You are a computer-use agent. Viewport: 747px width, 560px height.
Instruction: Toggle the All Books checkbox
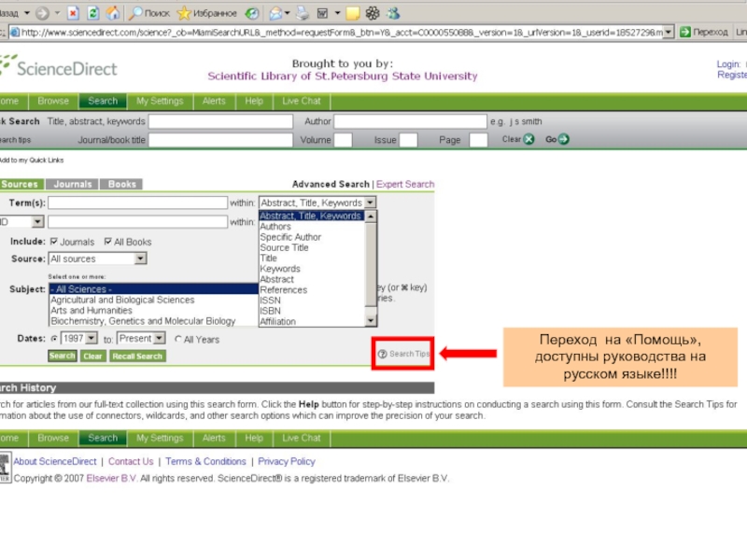click(108, 242)
